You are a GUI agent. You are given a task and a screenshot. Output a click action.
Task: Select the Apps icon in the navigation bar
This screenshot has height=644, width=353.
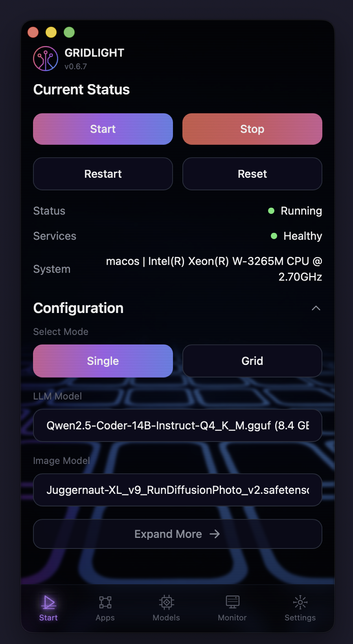click(x=105, y=603)
